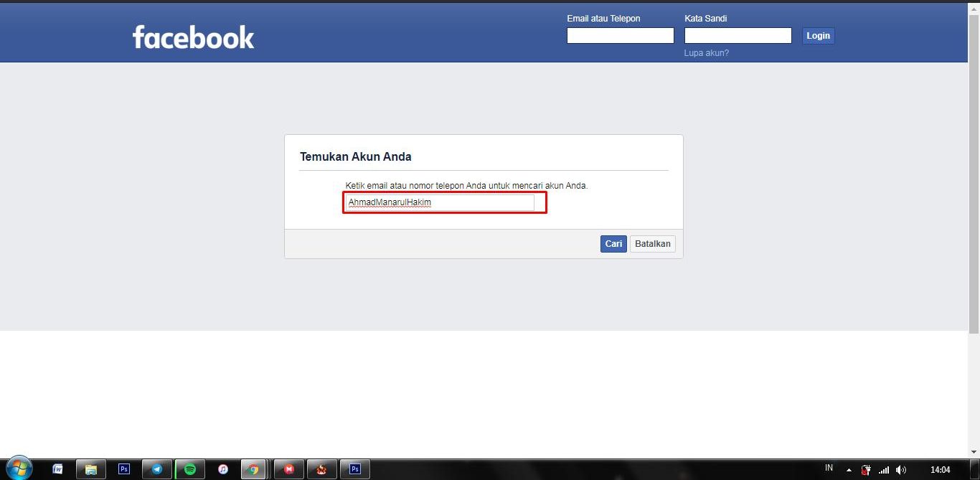The width and height of the screenshot is (980, 480).
Task: Click the IN language indicator in tray
Action: pyautogui.click(x=829, y=468)
